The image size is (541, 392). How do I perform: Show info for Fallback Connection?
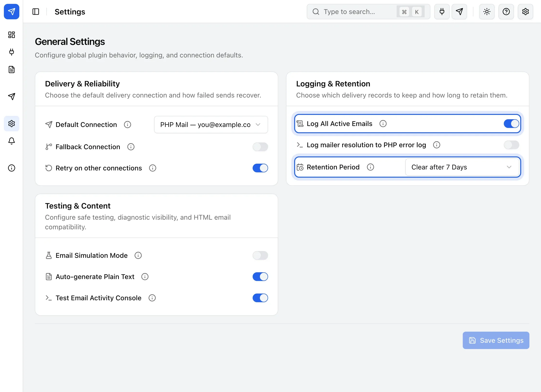[131, 147]
